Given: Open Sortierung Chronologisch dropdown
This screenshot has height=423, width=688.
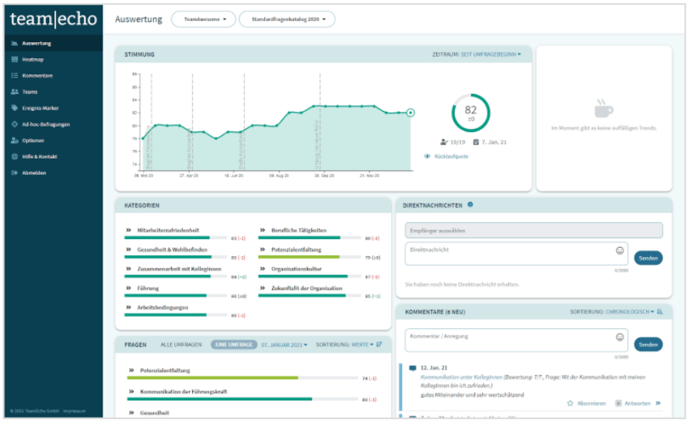Looking at the screenshot, I should coord(630,312).
